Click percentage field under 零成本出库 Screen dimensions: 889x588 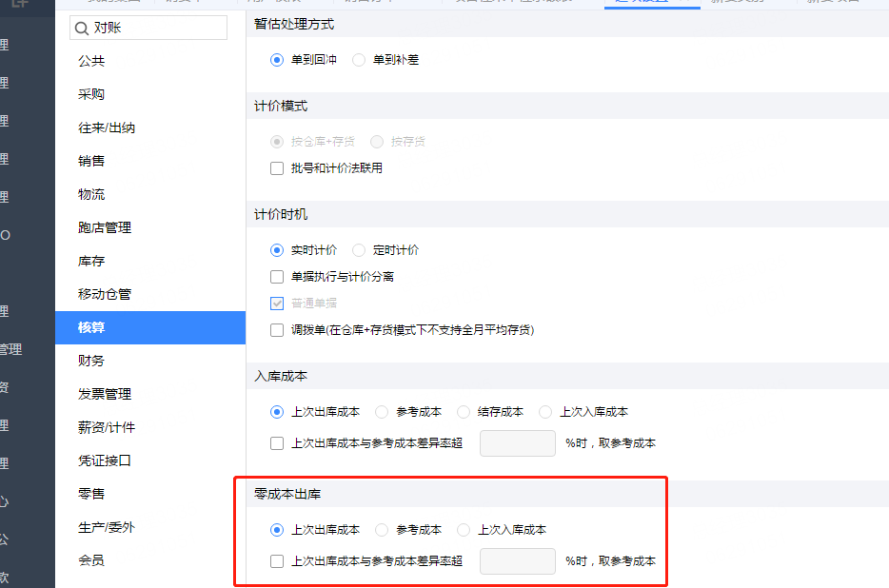(x=518, y=561)
